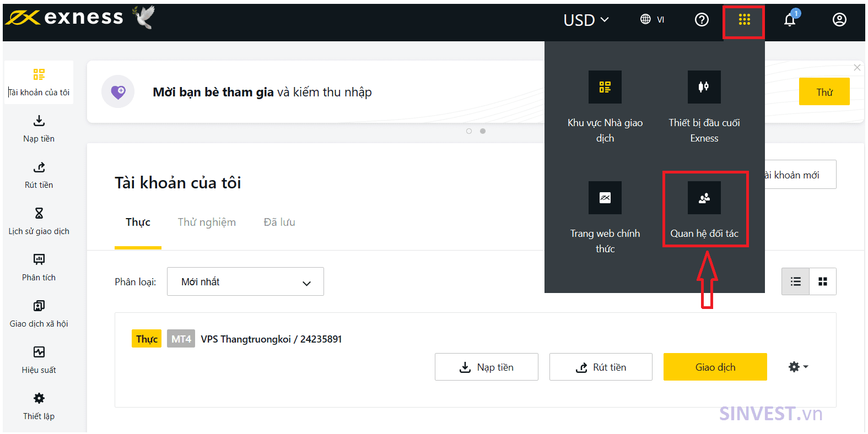Close the invite friends banner
868x434 pixels.
[857, 67]
